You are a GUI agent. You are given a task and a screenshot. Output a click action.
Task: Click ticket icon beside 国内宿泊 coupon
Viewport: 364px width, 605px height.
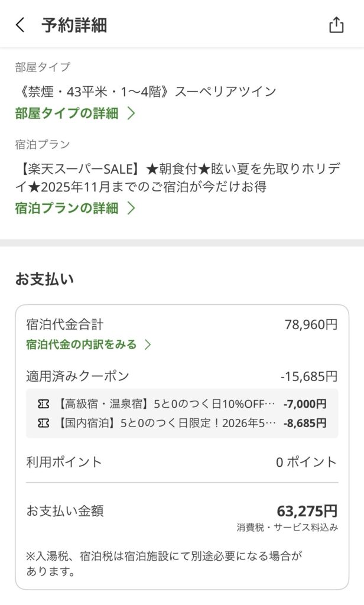pyautogui.click(x=43, y=423)
